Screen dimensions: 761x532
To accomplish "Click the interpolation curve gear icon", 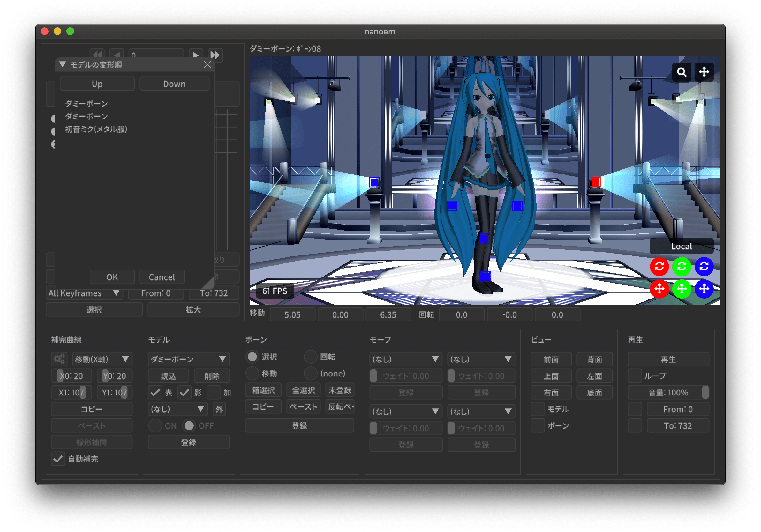I will [x=59, y=359].
